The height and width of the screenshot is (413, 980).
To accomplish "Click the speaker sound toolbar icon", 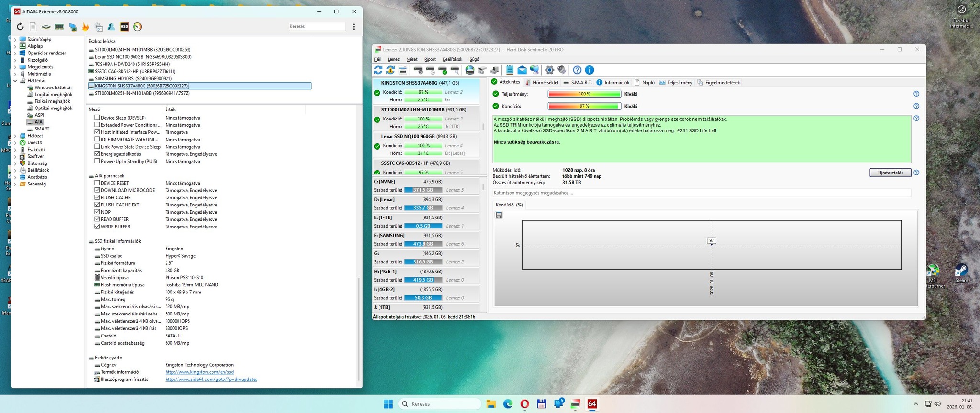I will (562, 70).
